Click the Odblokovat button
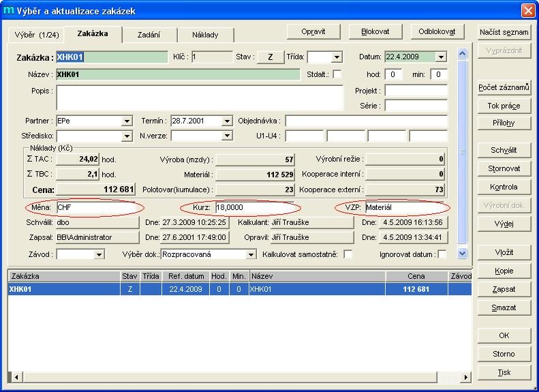This screenshot has width=539, height=392. click(437, 31)
